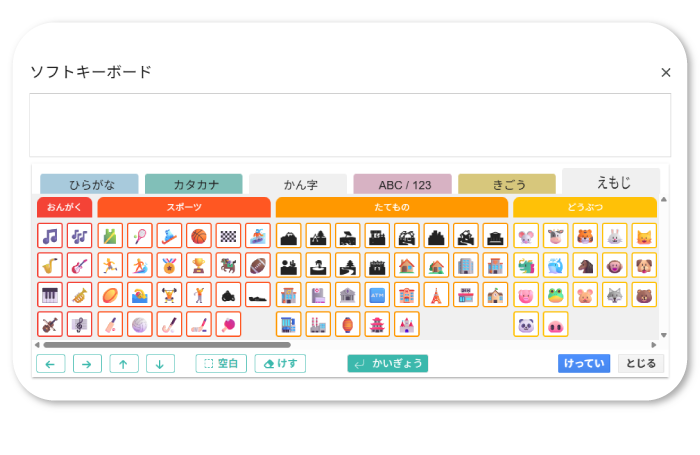Viewport: 700px width, 455px height.
Task: Click the soft keyboard text input area
Action: [x=349, y=125]
